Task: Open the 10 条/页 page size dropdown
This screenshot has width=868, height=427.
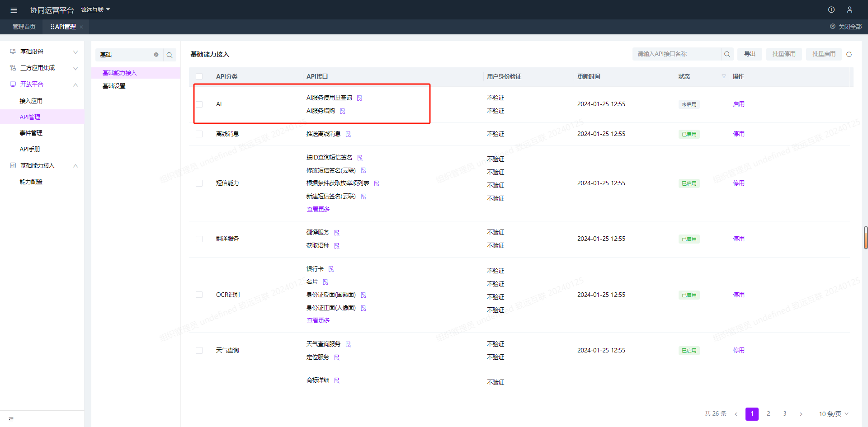Action: 833,414
